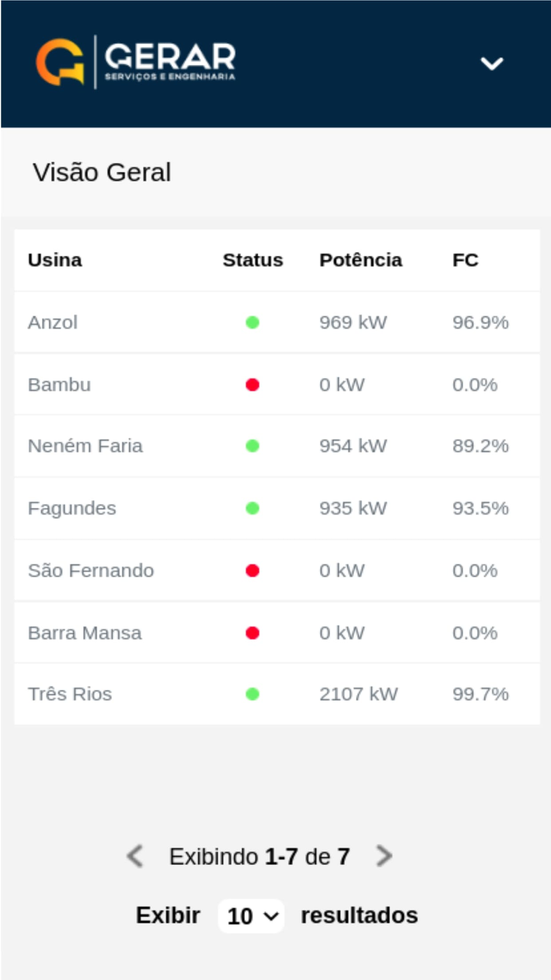Click Bambu red status indicator

coord(252,385)
